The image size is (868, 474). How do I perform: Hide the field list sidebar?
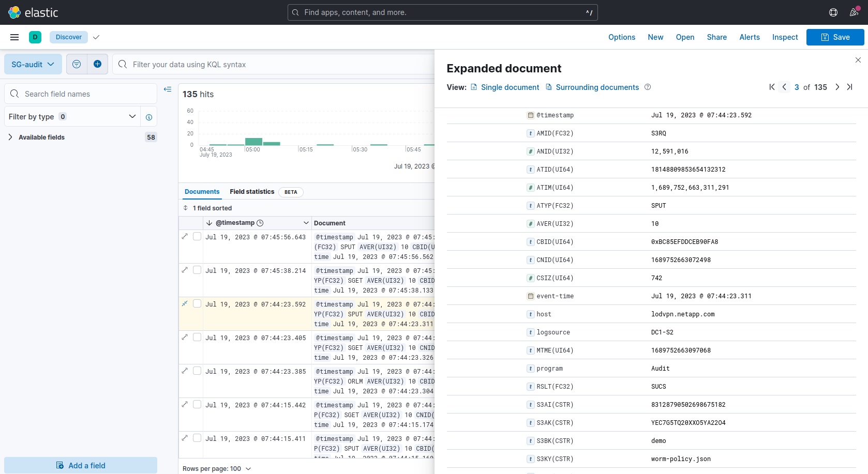pos(168,89)
